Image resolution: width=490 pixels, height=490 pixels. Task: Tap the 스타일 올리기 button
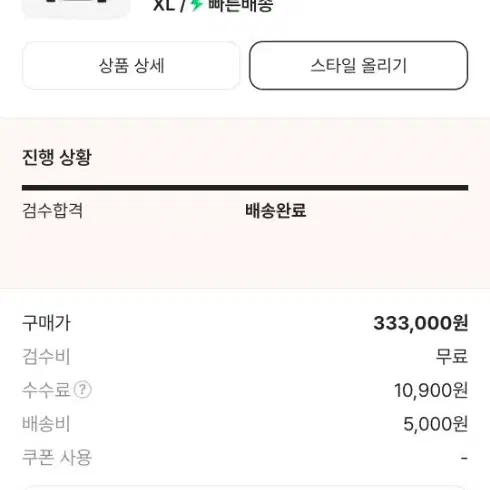[358, 65]
